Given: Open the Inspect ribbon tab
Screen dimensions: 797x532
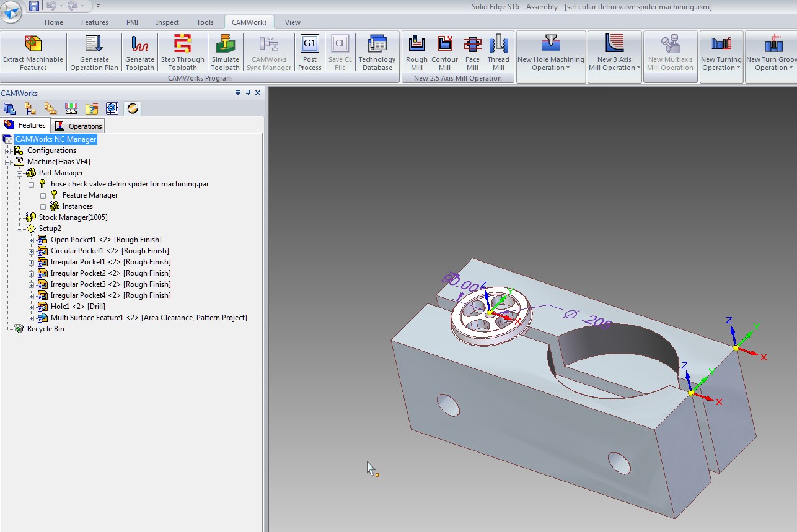Looking at the screenshot, I should (x=167, y=22).
